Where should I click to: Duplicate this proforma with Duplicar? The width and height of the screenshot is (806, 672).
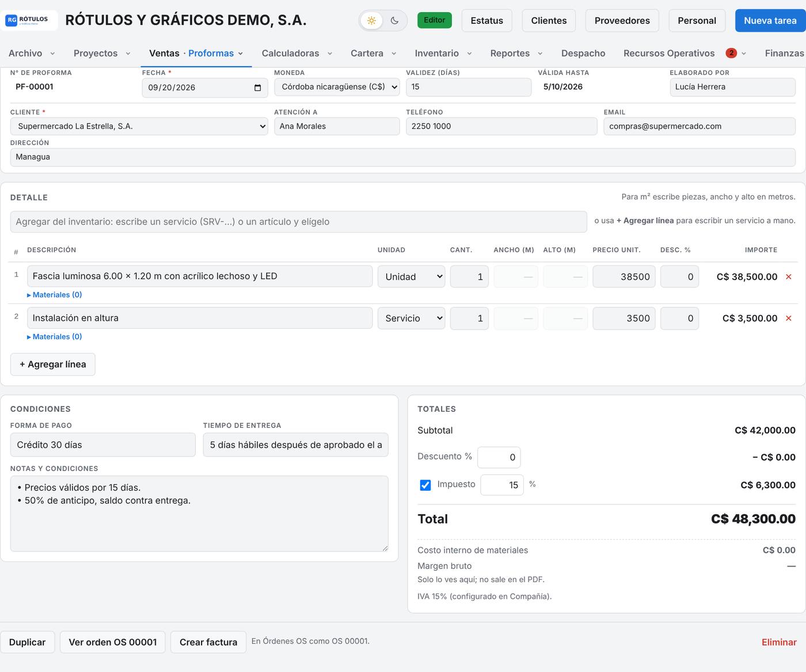[x=27, y=642]
